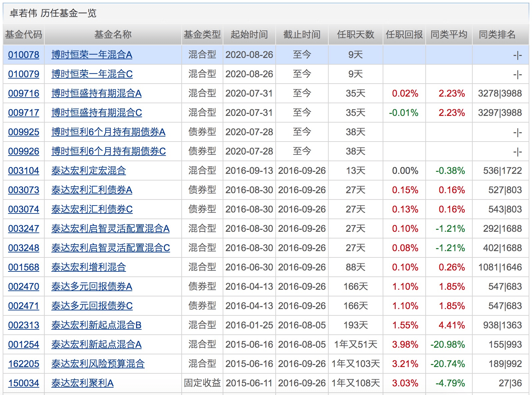Open fund code link 003248
This screenshot has height=395, width=532.
24,248
